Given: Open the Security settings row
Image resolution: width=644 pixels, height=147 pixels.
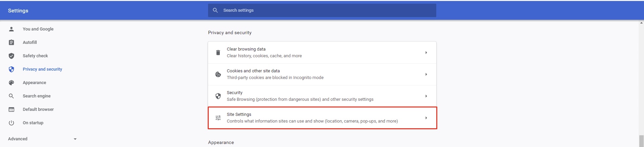Looking at the screenshot, I should [322, 96].
